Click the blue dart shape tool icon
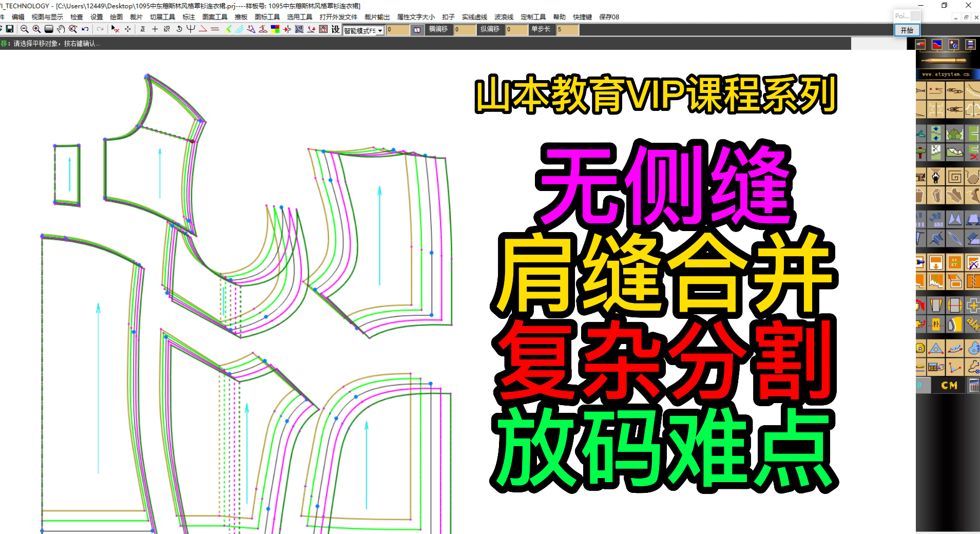Image resolution: width=980 pixels, height=534 pixels. coord(954,218)
